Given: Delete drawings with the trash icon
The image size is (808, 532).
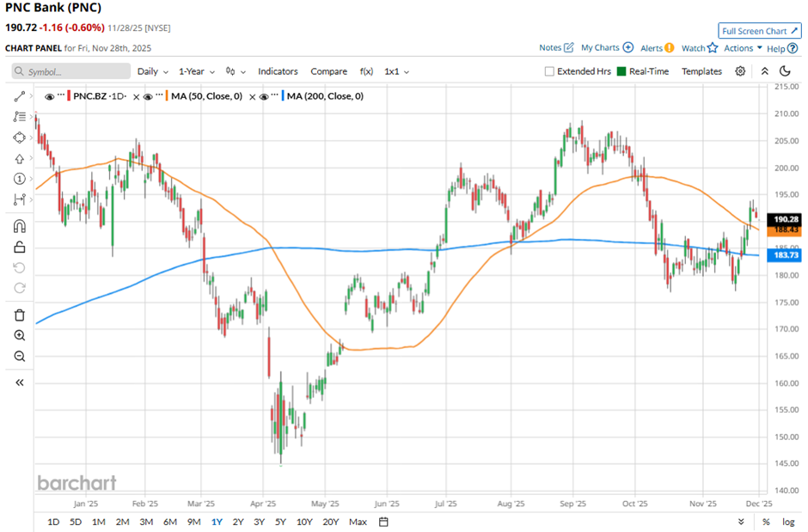Looking at the screenshot, I should pyautogui.click(x=20, y=315).
